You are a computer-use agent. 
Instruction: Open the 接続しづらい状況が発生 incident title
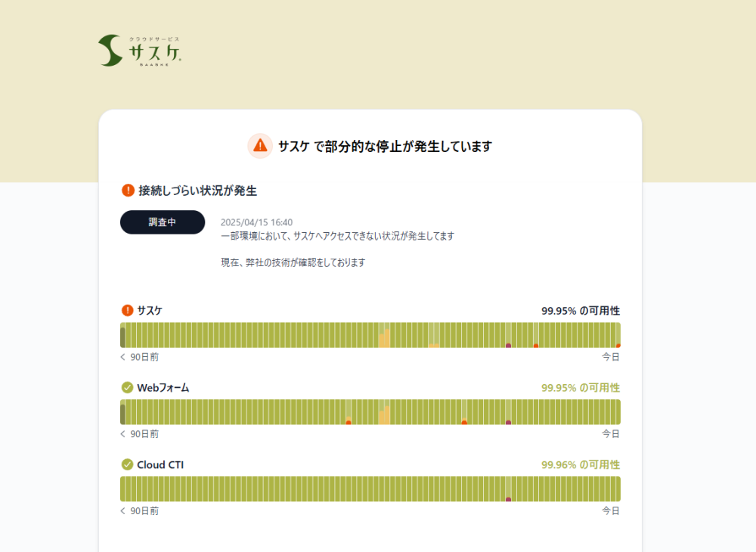pos(203,191)
